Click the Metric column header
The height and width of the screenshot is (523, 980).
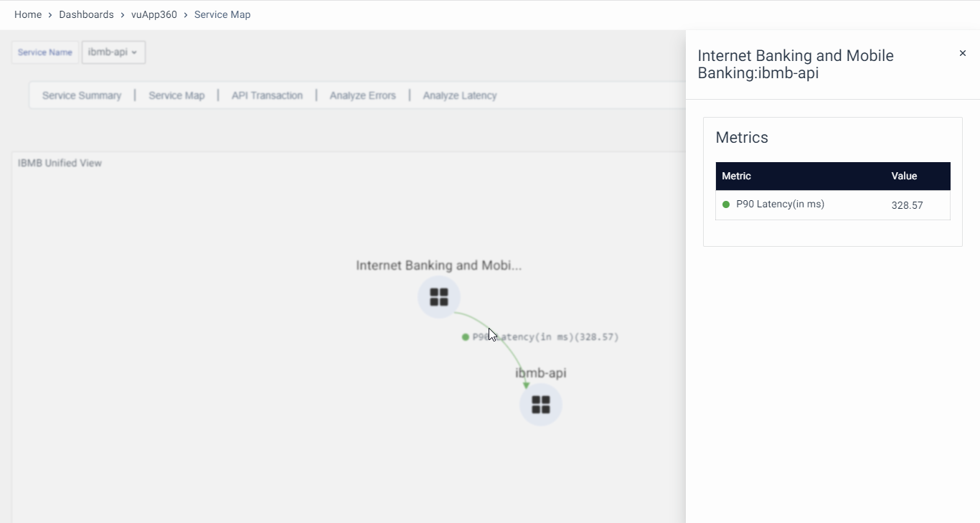pyautogui.click(x=737, y=176)
